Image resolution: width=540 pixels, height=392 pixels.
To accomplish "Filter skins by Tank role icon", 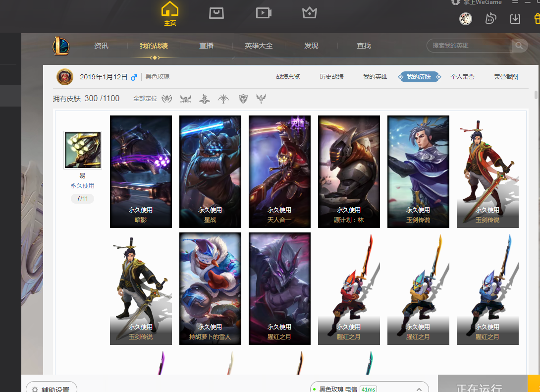I will 243,99.
